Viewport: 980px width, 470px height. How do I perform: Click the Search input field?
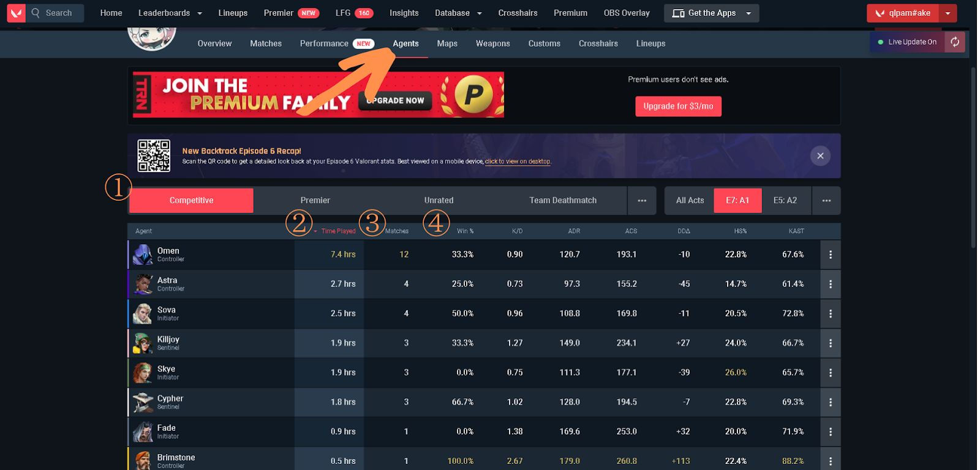click(x=56, y=13)
